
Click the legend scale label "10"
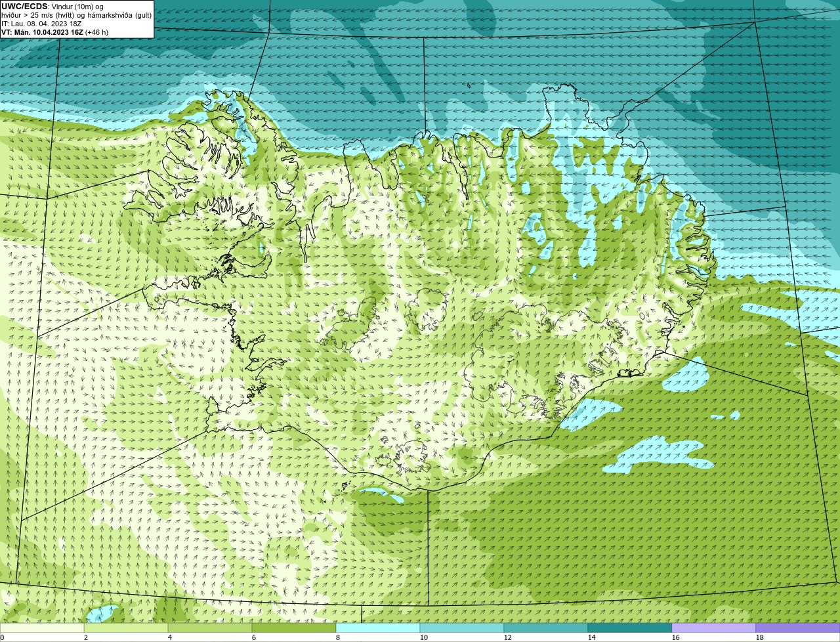[x=424, y=637]
